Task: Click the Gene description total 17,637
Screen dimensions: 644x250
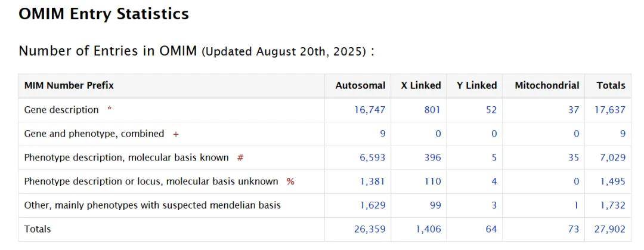Action: click(610, 110)
